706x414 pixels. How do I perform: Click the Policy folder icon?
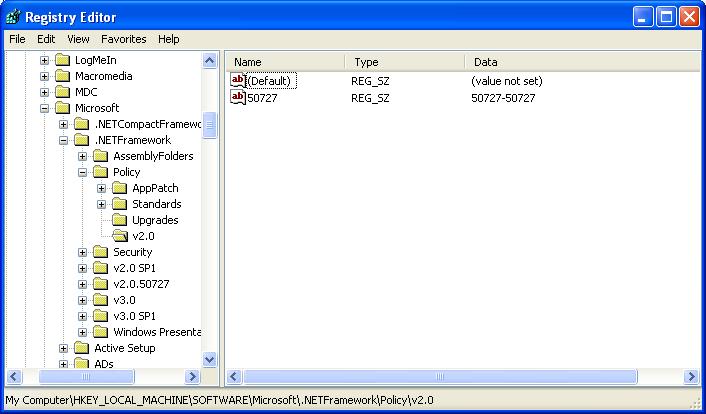coord(100,172)
